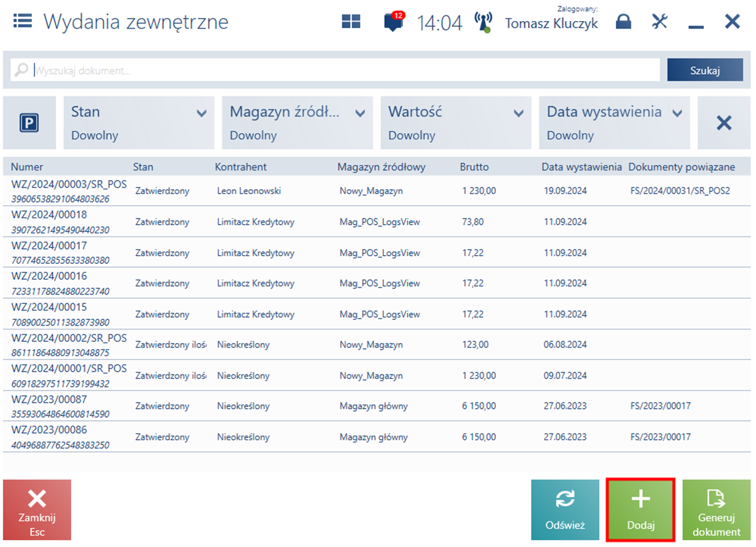The image size is (756, 547).
Task: Click Magazyn główny in WZ/2023/00087 row
Action: coord(373,406)
